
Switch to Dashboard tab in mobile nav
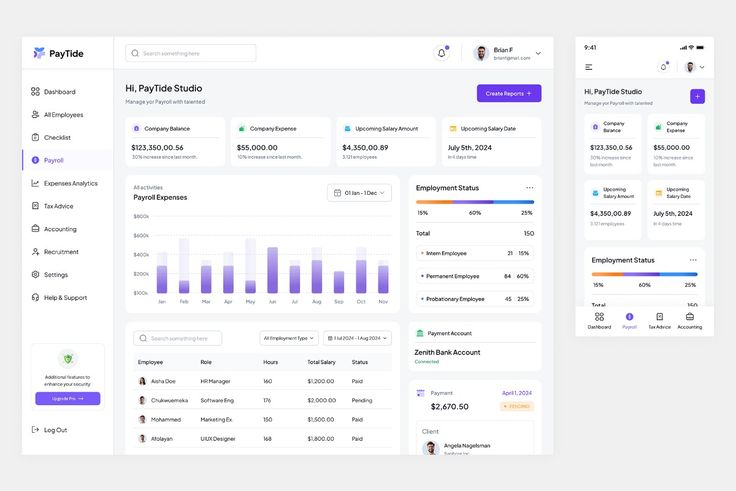(x=599, y=321)
